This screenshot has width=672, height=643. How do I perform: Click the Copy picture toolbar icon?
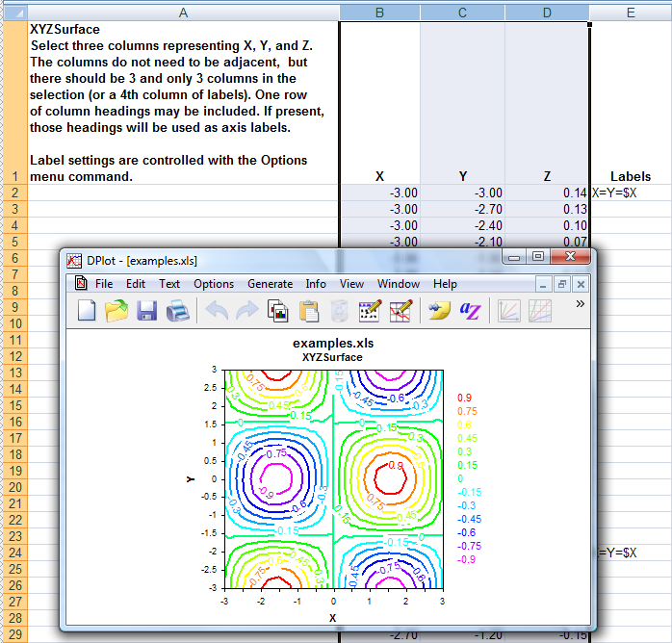pyautogui.click(x=277, y=311)
